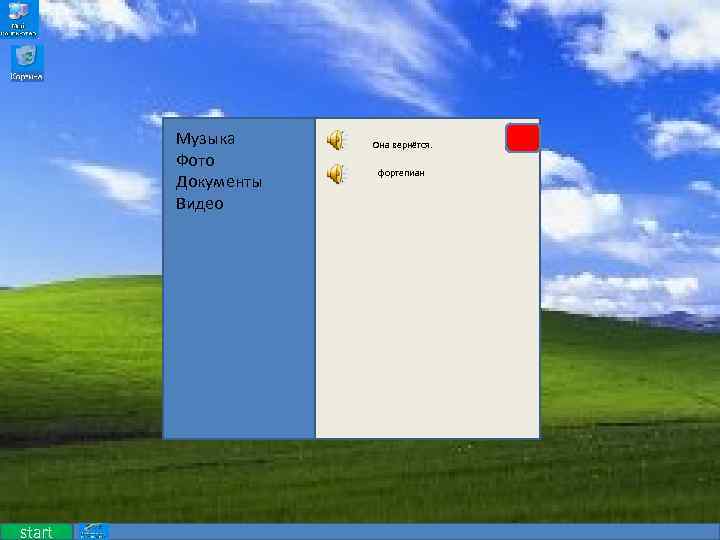Select the track titled Она вернётся
The height and width of the screenshot is (540, 720).
point(402,145)
